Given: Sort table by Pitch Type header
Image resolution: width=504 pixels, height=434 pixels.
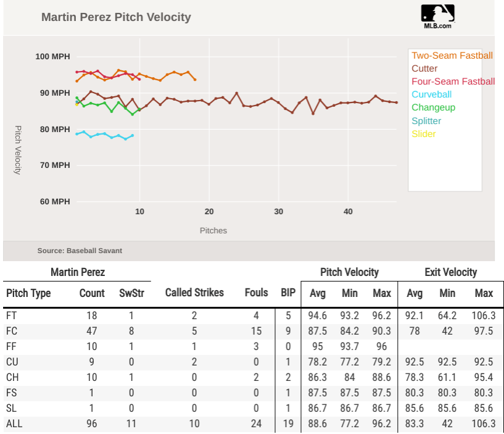Looking at the screenshot, I should point(28,293).
